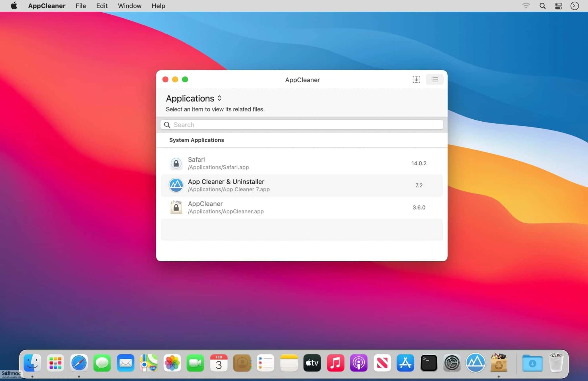The image size is (588, 381).
Task: Maximize AppCleaner with the green button
Action: click(185, 79)
